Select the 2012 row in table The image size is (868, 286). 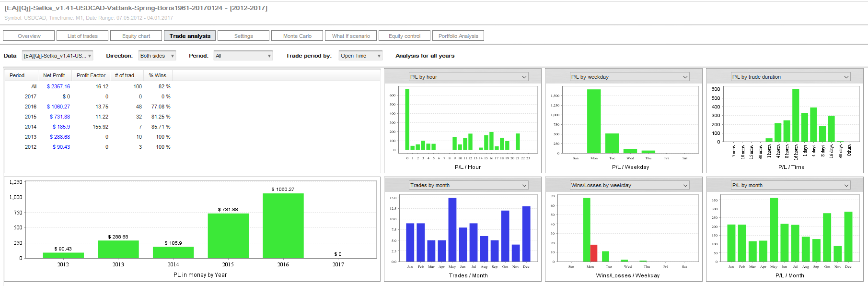click(89, 147)
